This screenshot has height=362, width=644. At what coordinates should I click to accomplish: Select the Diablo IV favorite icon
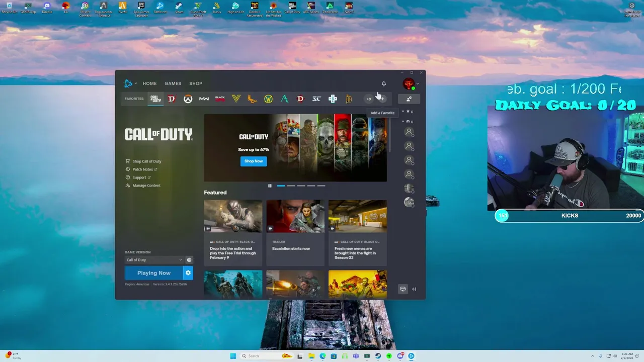tap(172, 99)
